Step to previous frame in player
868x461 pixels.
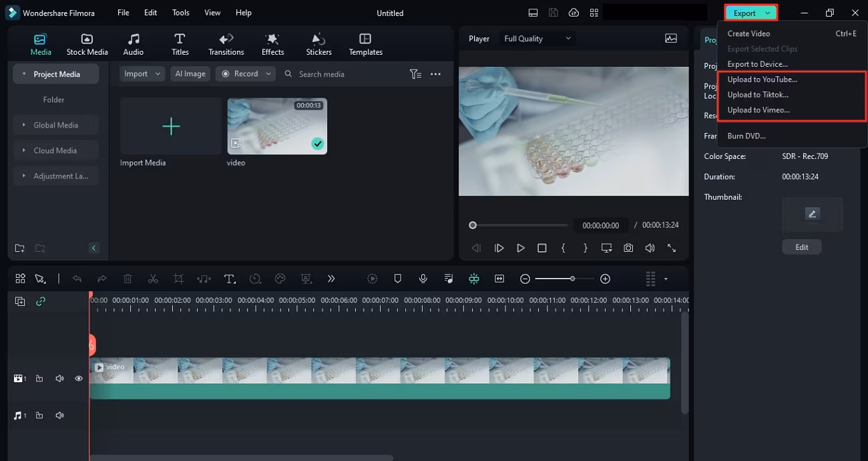(477, 248)
